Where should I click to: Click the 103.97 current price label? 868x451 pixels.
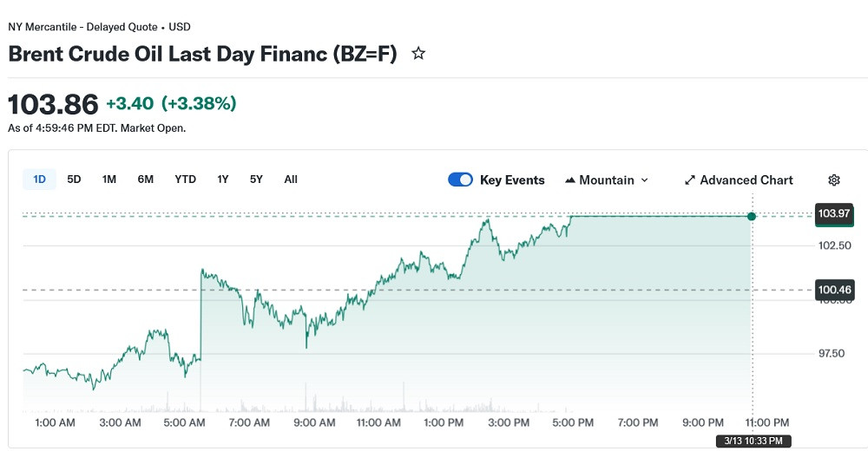coord(834,213)
